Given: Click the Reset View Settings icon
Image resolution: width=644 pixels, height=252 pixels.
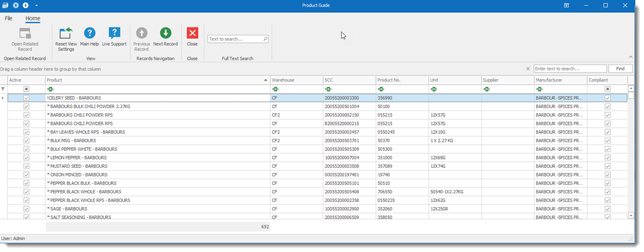Looking at the screenshot, I should tap(66, 33).
